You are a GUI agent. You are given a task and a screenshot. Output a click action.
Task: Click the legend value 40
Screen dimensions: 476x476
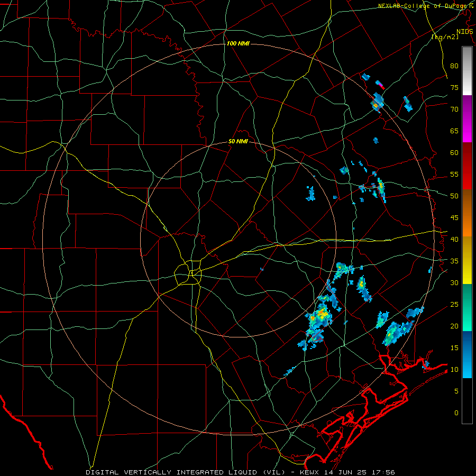pyautogui.click(x=454, y=240)
